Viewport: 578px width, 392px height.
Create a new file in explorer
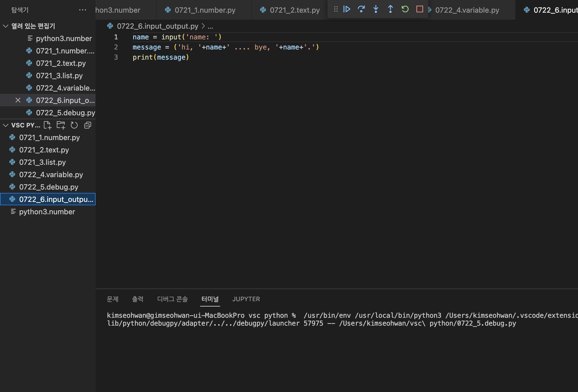(48, 125)
